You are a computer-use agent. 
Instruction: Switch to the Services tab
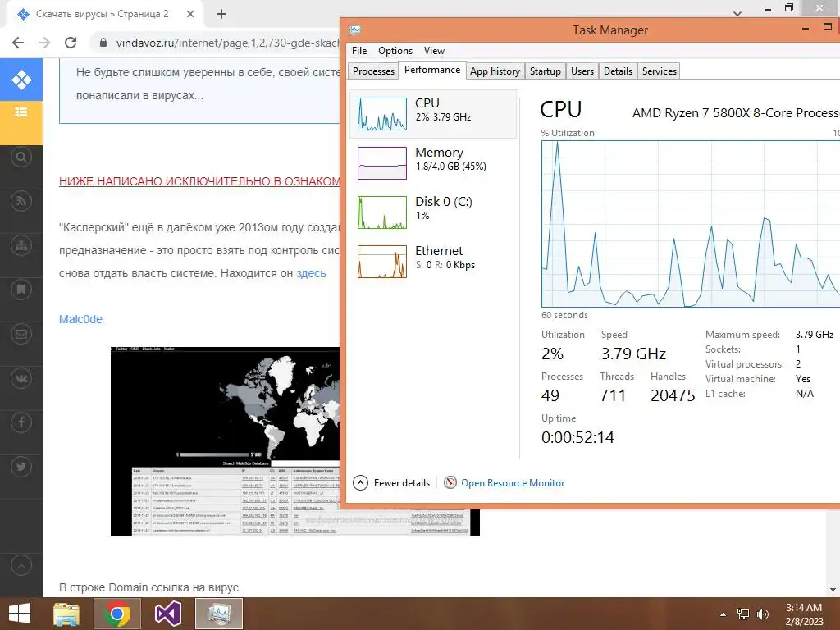(x=660, y=71)
